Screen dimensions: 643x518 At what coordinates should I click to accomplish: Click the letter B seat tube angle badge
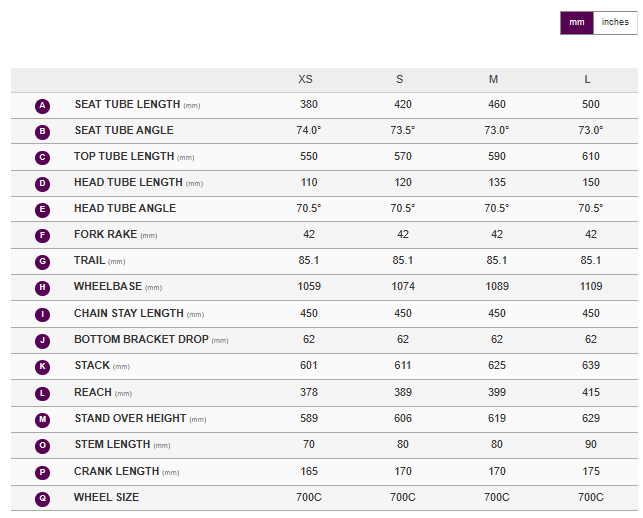click(42, 131)
